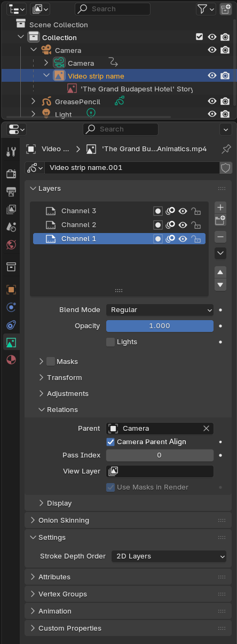This screenshot has width=237, height=644.
Task: Click the green grease pencil data icon
Action: coord(120,101)
